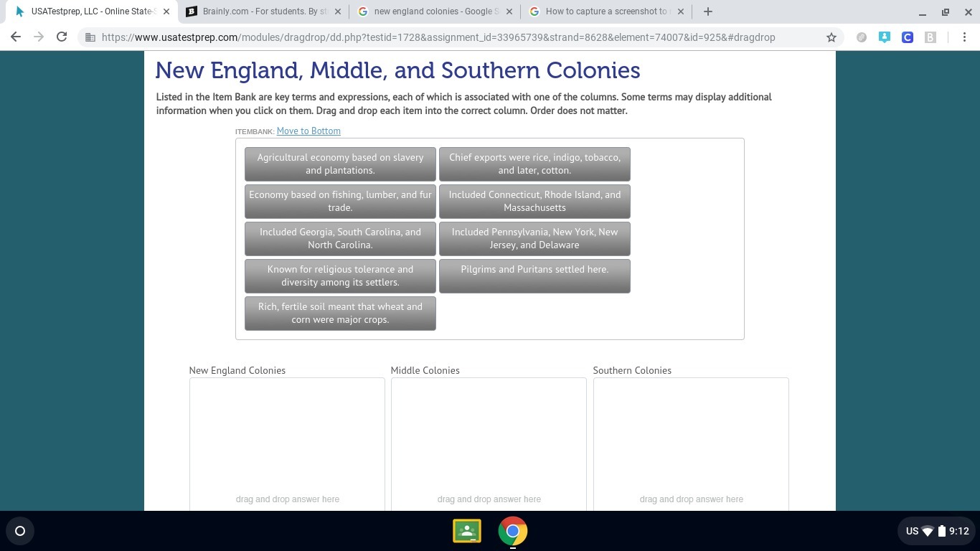Click the address bar URL
Image resolution: width=980 pixels, height=551 pixels.
pyautogui.click(x=438, y=37)
